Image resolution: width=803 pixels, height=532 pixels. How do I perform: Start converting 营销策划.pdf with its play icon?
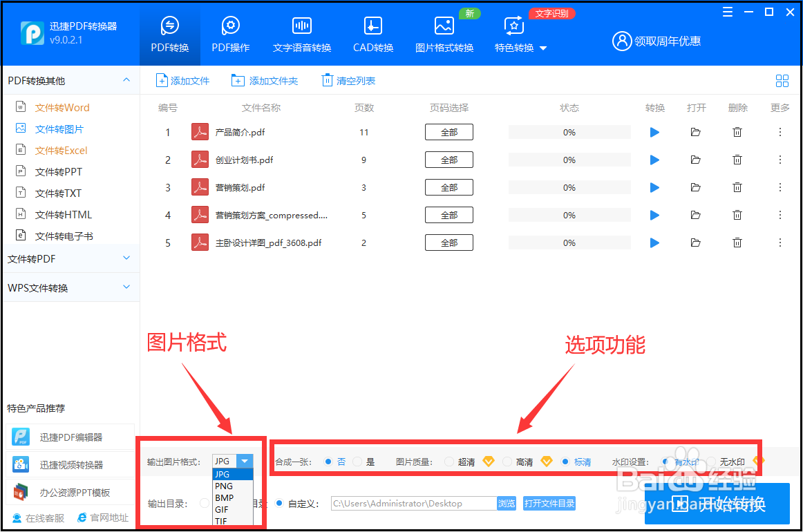(654, 188)
